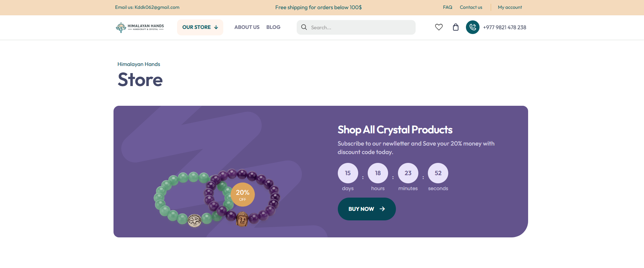The width and height of the screenshot is (644, 268).
Task: Go to My account
Action: [x=510, y=7]
